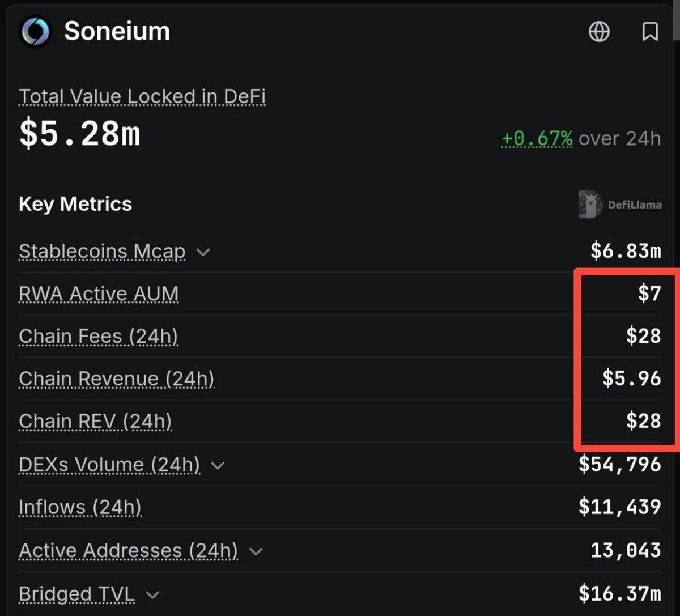Click the Inflows (24h) label
The image size is (680, 616).
pos(80,507)
